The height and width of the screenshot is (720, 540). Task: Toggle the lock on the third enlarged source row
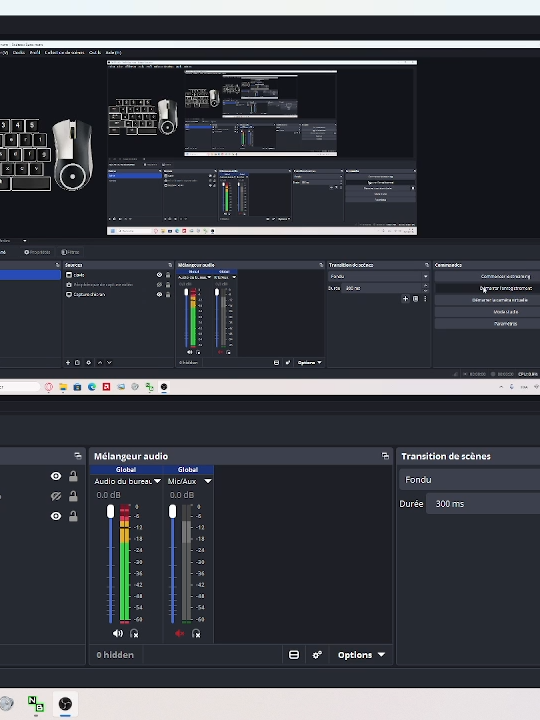pyautogui.click(x=73, y=516)
